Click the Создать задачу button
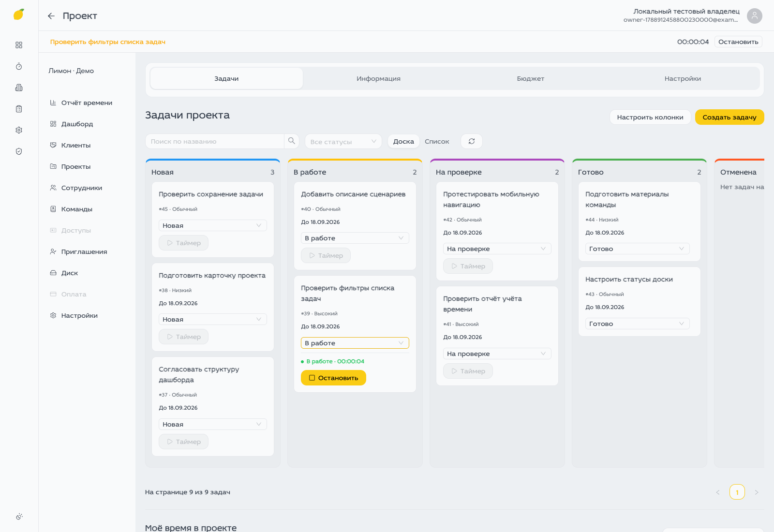The height and width of the screenshot is (532, 774). coord(729,117)
